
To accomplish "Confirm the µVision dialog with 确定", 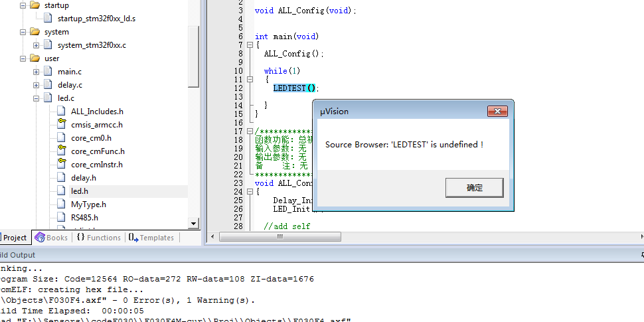I will pos(475,188).
